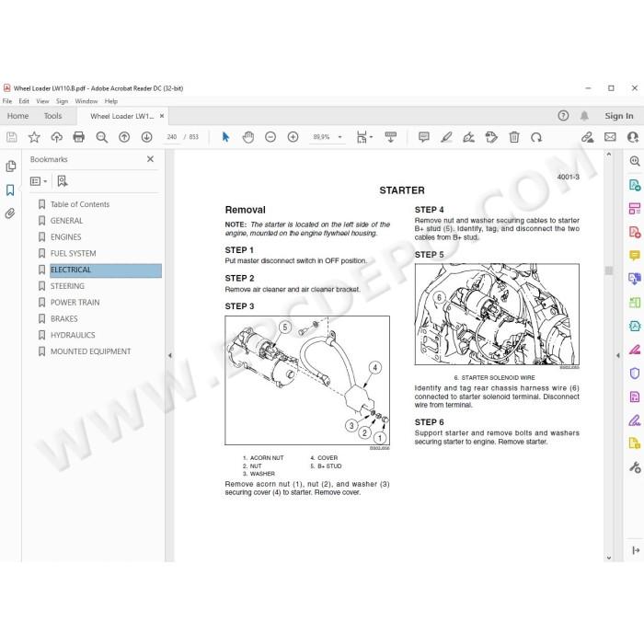
Task: Rotate the page view icon
Action: tap(536, 137)
